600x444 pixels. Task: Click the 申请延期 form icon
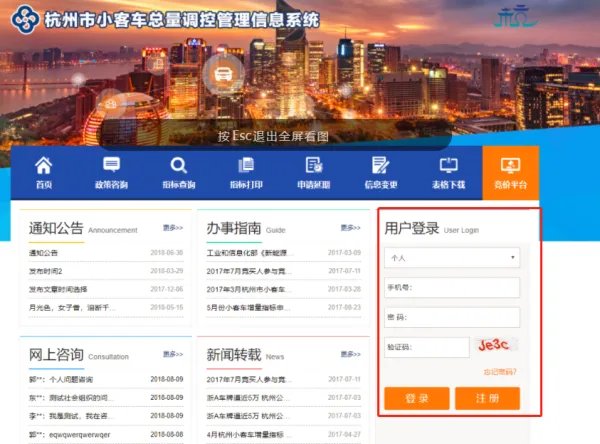[x=314, y=165]
